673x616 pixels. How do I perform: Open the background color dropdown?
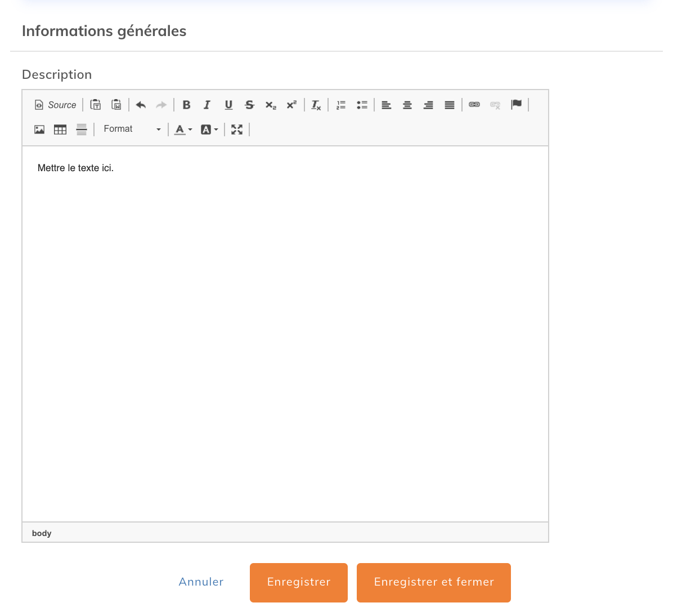209,130
